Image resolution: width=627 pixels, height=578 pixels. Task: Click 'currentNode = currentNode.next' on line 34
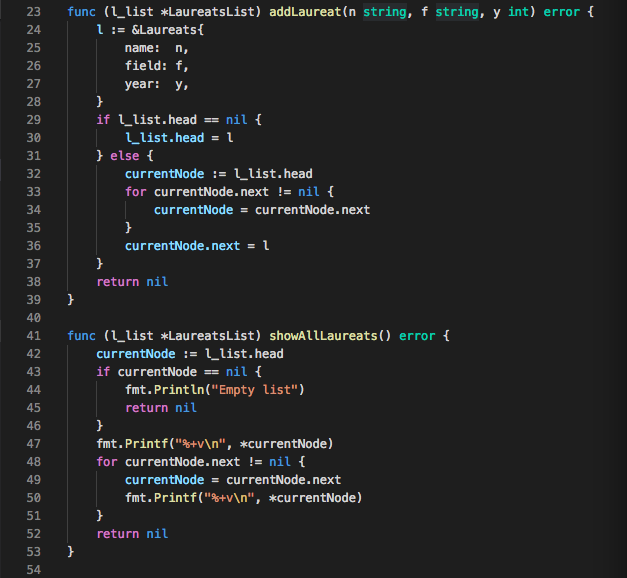coord(262,210)
